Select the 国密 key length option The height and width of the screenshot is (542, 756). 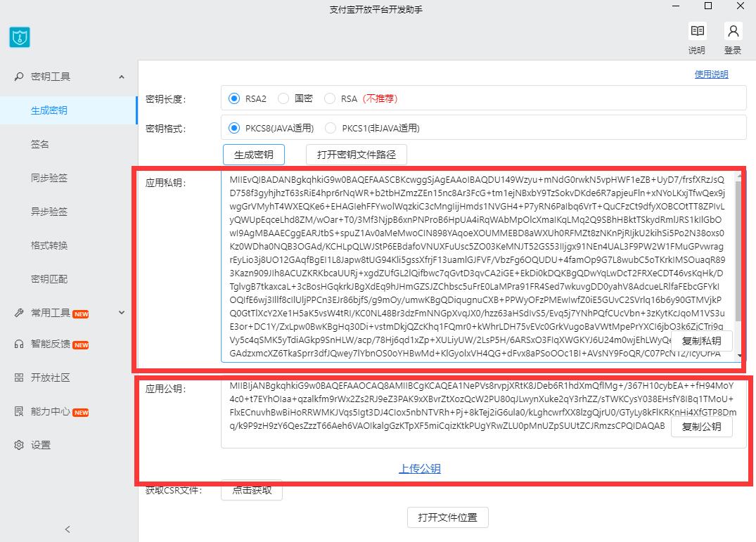tap(283, 99)
